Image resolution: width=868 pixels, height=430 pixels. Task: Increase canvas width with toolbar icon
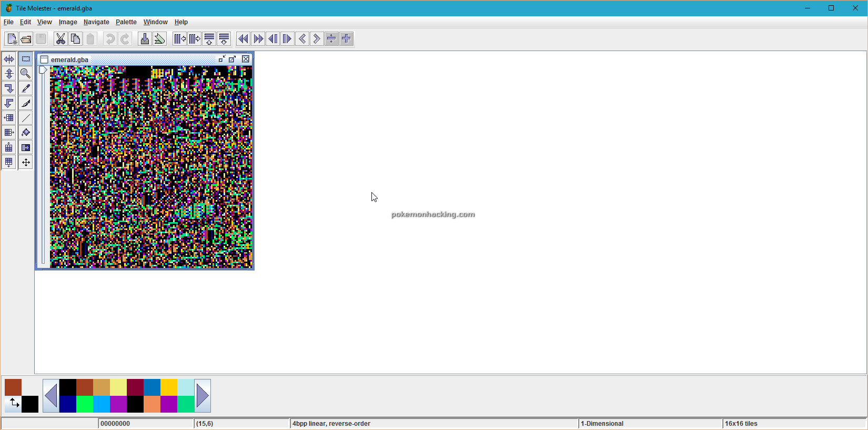click(x=195, y=39)
